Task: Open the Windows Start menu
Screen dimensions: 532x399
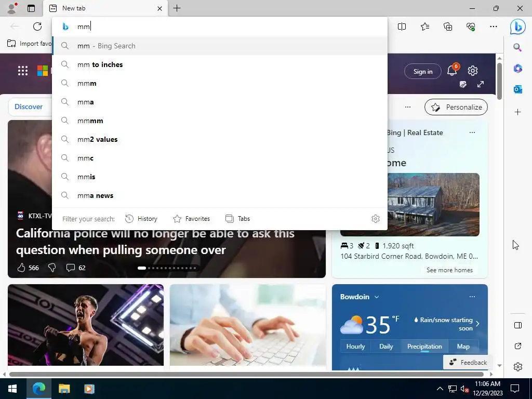Action: point(12,389)
